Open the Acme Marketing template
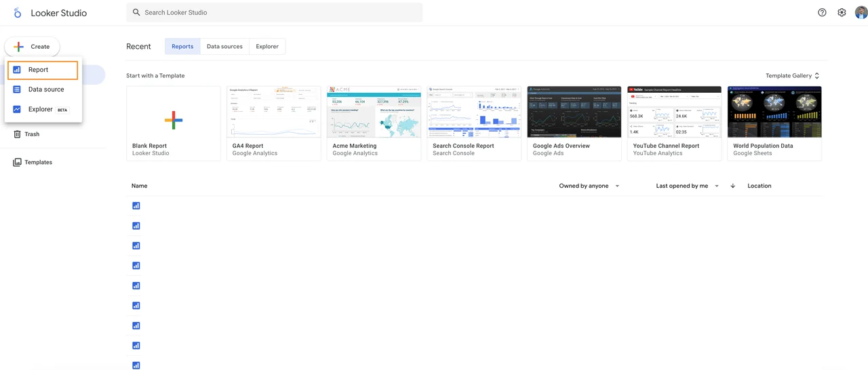This screenshot has height=370, width=868. tap(374, 123)
